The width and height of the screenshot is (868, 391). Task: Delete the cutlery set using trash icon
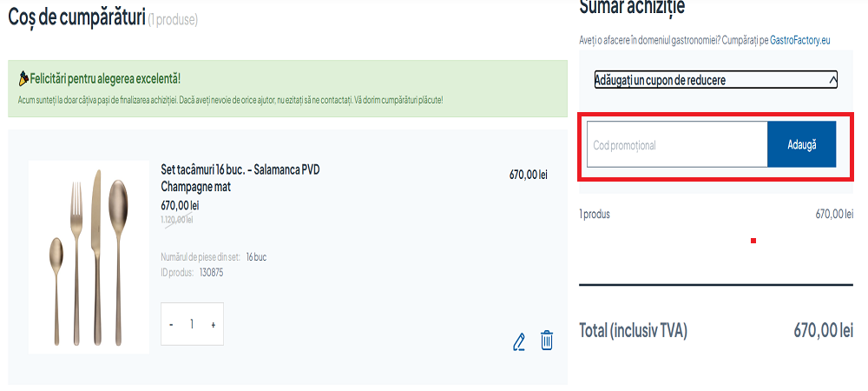pos(547,341)
